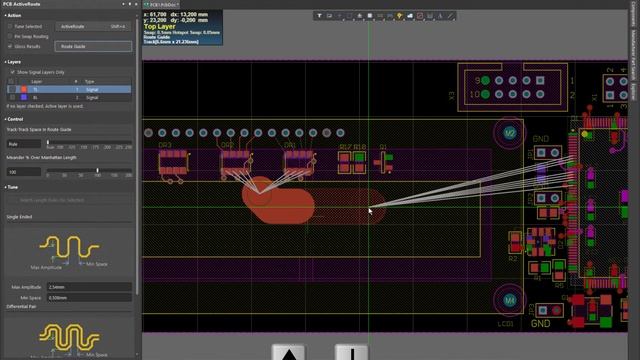
Task: Click the Top Layer heads-up display text
Action: pos(160,27)
